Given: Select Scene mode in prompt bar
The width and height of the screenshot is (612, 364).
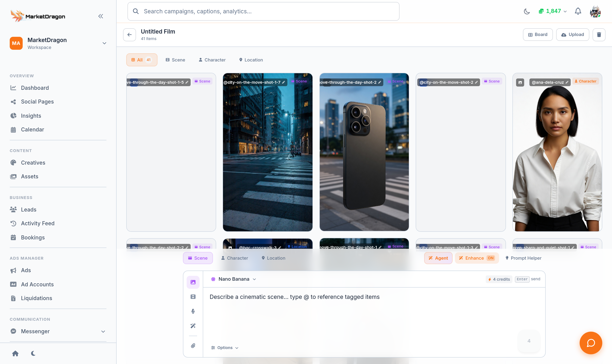Looking at the screenshot, I should [x=198, y=258].
